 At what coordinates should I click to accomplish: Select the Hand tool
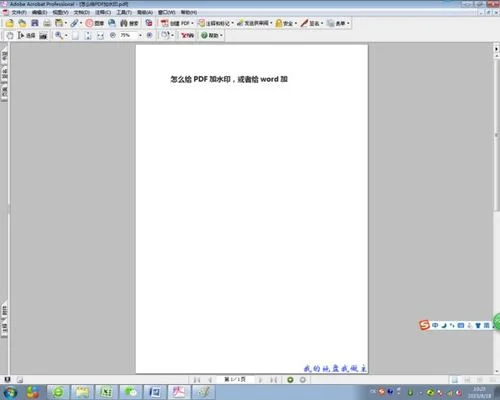tap(10, 35)
